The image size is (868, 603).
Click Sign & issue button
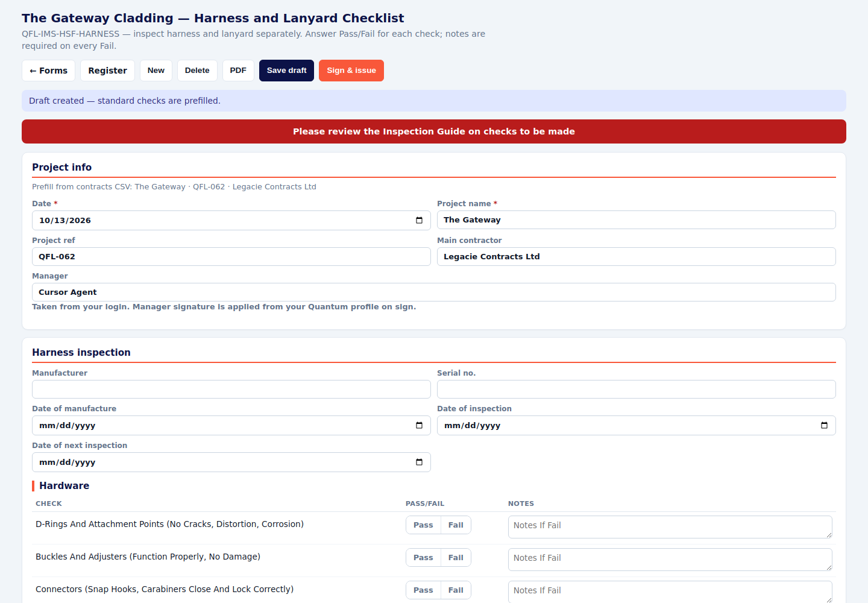(x=351, y=71)
